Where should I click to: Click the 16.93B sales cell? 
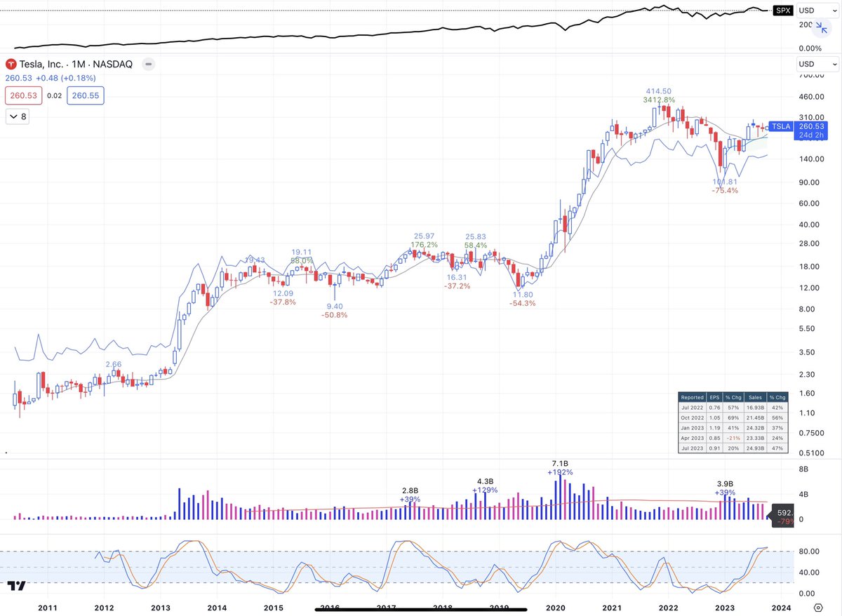click(x=754, y=406)
